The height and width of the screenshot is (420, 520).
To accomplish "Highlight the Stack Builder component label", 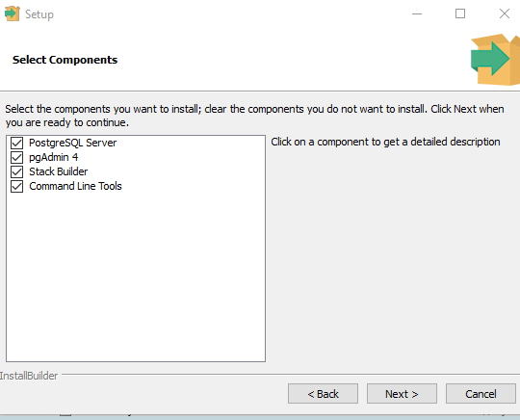I will click(x=59, y=171).
